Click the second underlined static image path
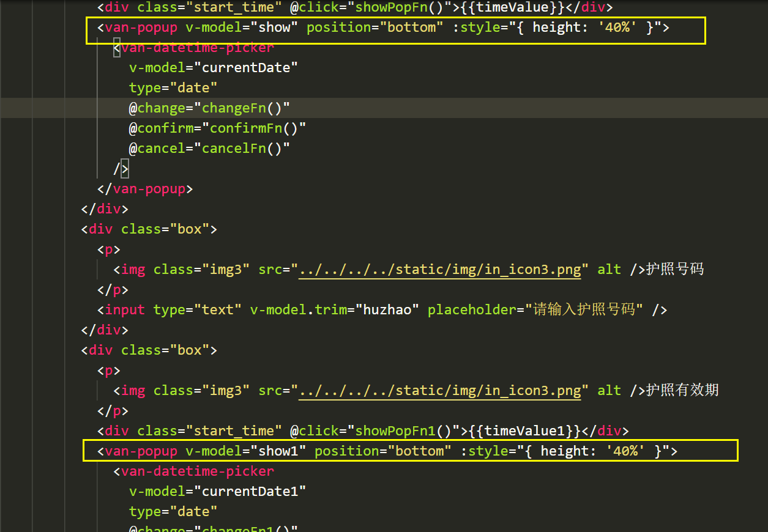Viewport: 768px width, 532px height. pos(439,390)
